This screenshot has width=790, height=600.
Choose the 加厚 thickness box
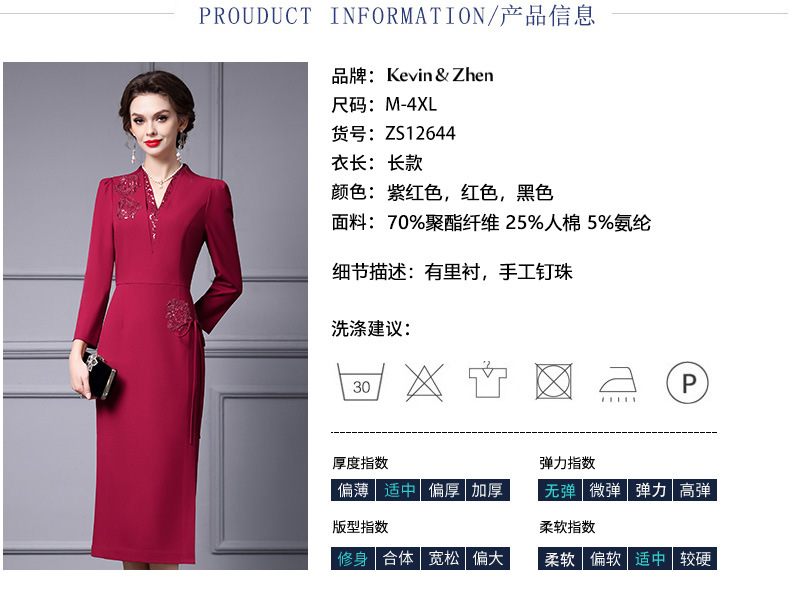point(488,490)
